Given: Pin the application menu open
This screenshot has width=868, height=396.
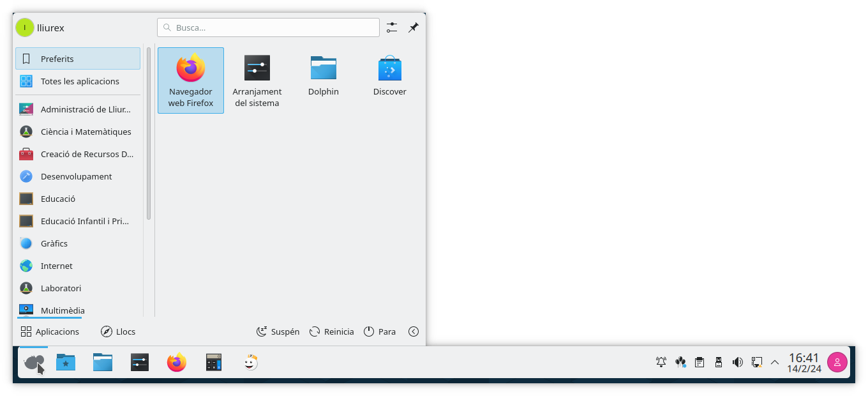Looking at the screenshot, I should tap(414, 27).
